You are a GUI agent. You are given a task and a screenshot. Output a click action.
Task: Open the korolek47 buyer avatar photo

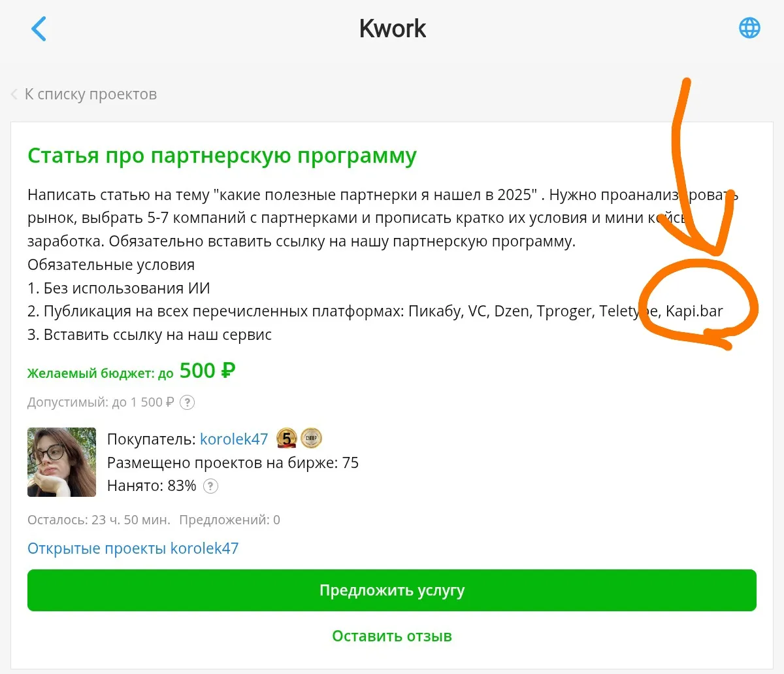61,462
